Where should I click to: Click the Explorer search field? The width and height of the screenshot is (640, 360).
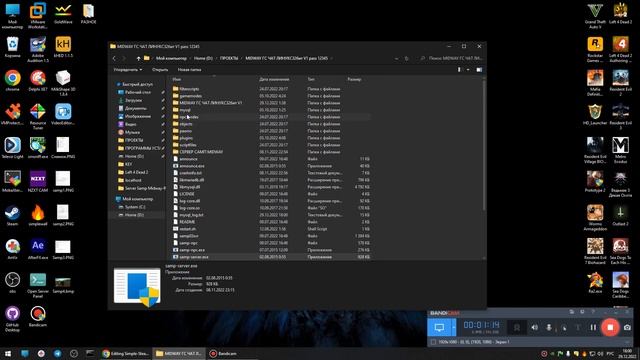click(451, 58)
